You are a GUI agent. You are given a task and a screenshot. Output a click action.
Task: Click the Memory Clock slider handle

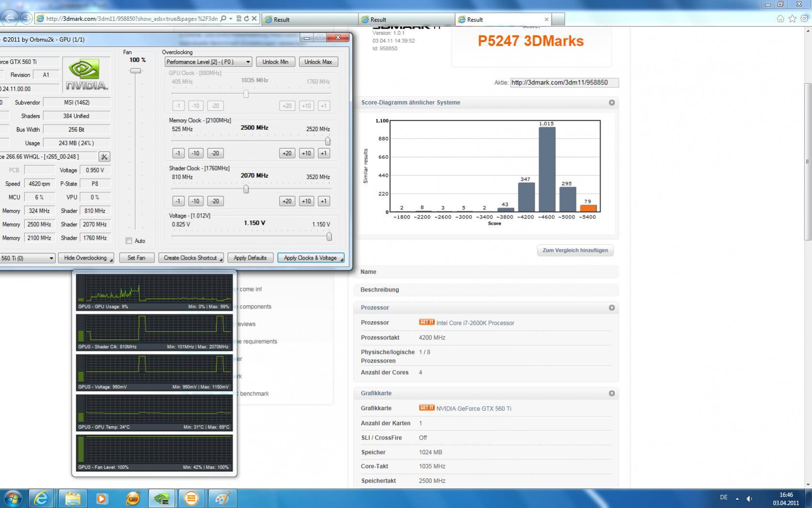328,141
